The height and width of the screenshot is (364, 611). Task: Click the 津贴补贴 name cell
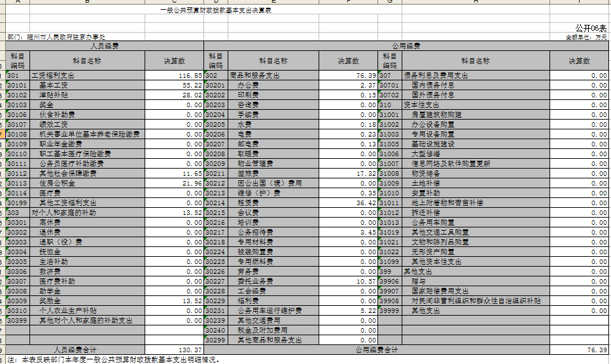(86, 95)
